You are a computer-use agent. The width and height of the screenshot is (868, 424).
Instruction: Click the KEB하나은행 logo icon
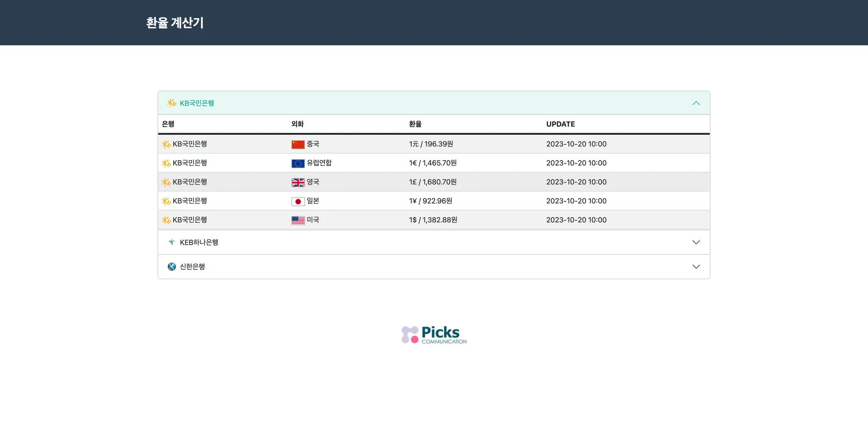tap(172, 242)
